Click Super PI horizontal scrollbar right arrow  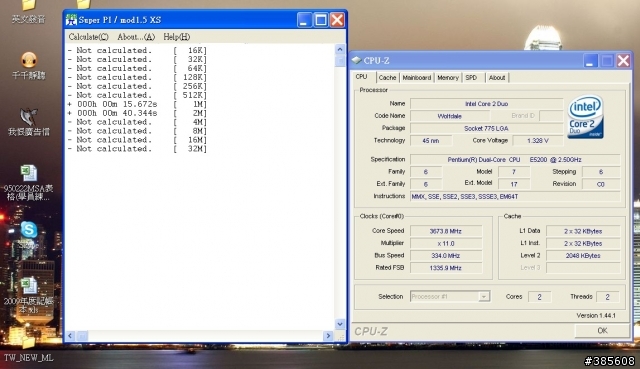tap(328, 336)
